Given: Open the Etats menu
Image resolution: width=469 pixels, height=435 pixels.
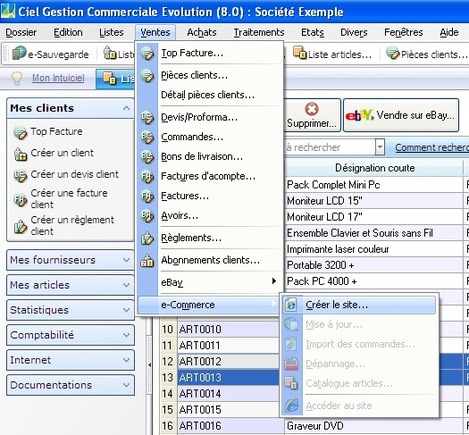Looking at the screenshot, I should [312, 33].
